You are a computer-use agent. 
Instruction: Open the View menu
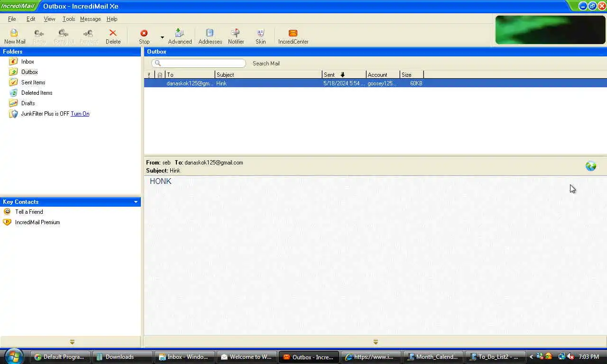pos(49,19)
